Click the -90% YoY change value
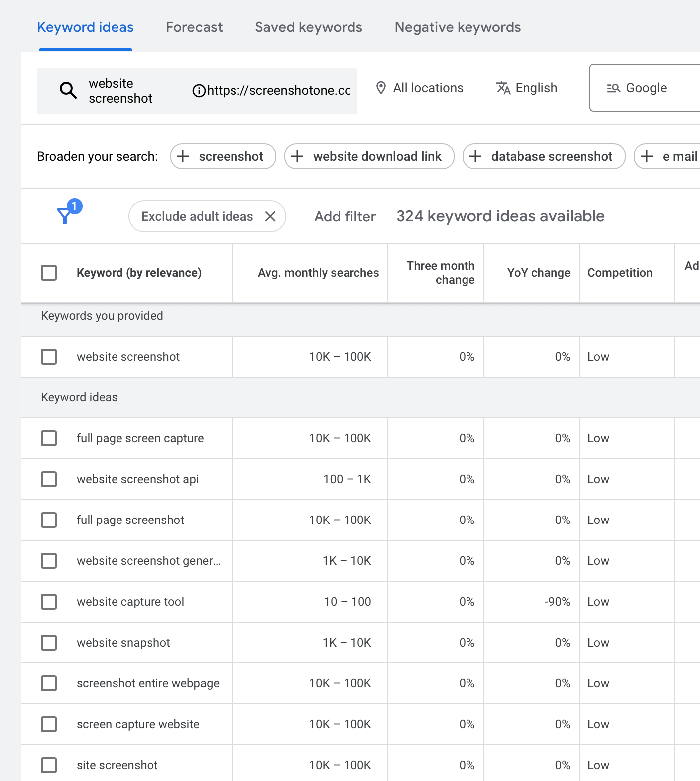The width and height of the screenshot is (700, 781). [558, 602]
